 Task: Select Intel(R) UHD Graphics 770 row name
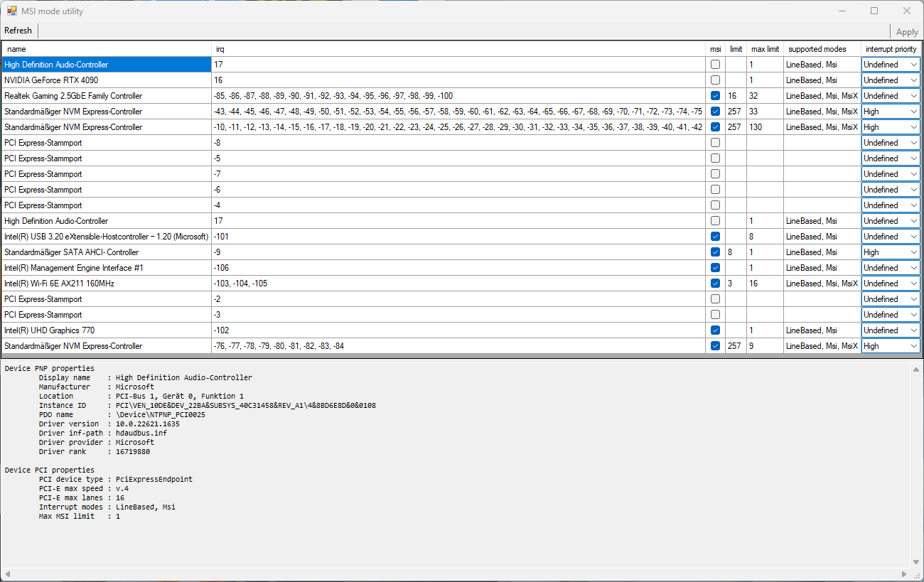coord(107,330)
